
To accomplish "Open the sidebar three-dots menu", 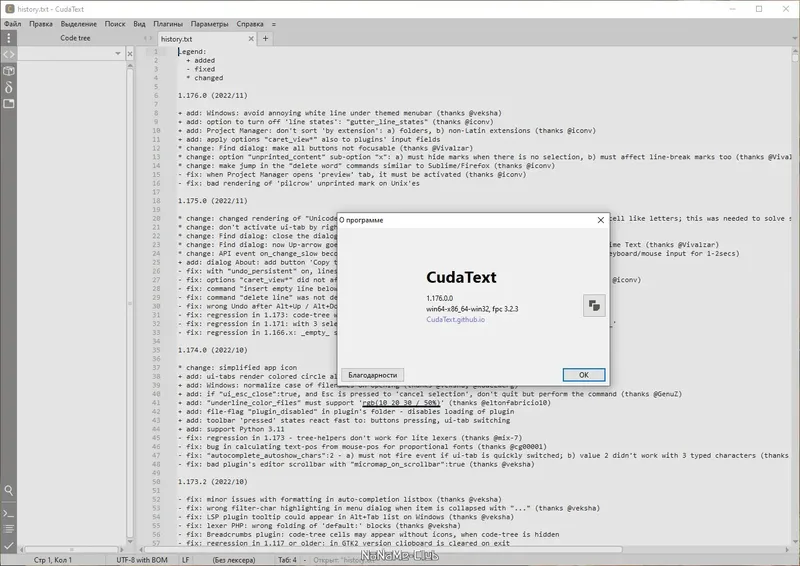I will tap(9, 38).
